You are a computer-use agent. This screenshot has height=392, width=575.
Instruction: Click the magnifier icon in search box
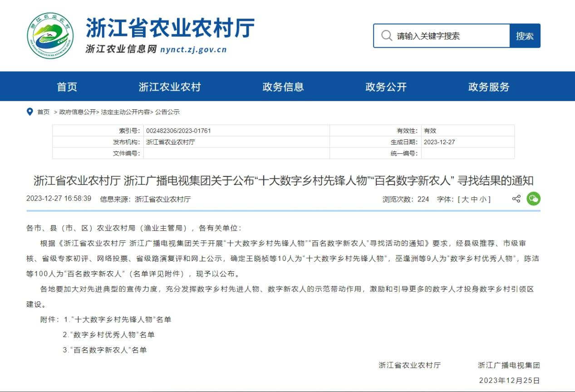click(x=387, y=36)
